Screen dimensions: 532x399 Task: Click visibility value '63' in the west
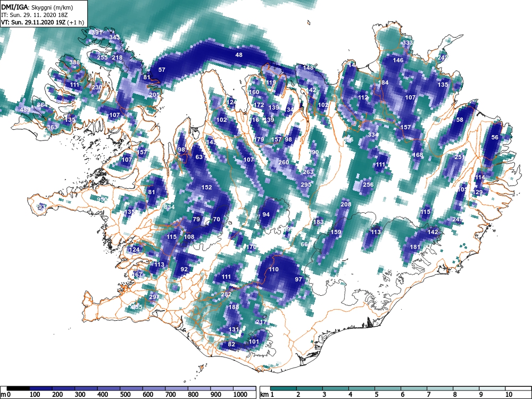pos(199,157)
